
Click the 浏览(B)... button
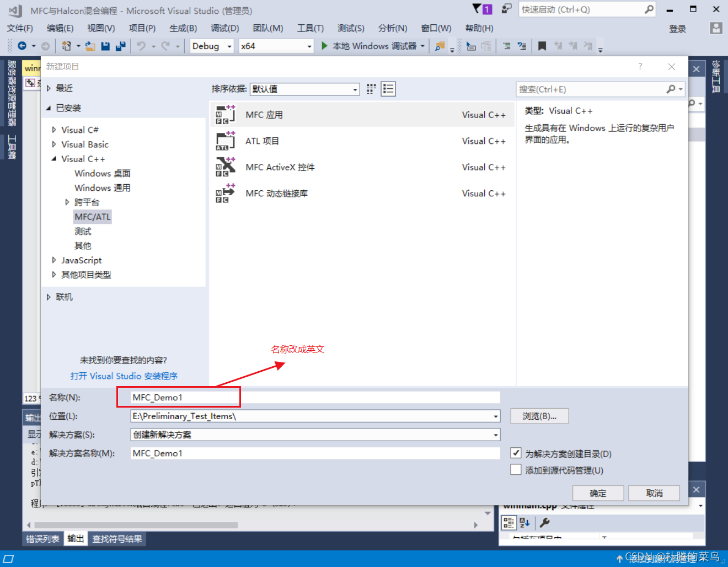[x=539, y=416]
